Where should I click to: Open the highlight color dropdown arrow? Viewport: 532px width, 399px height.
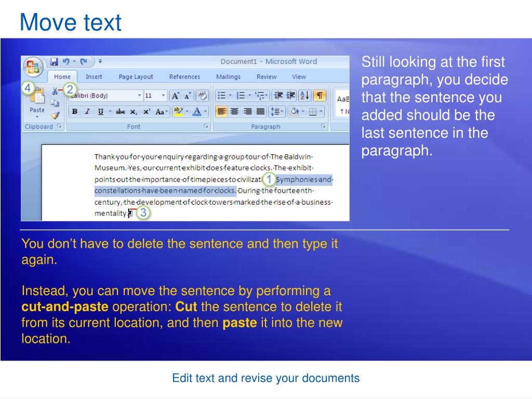point(187,111)
